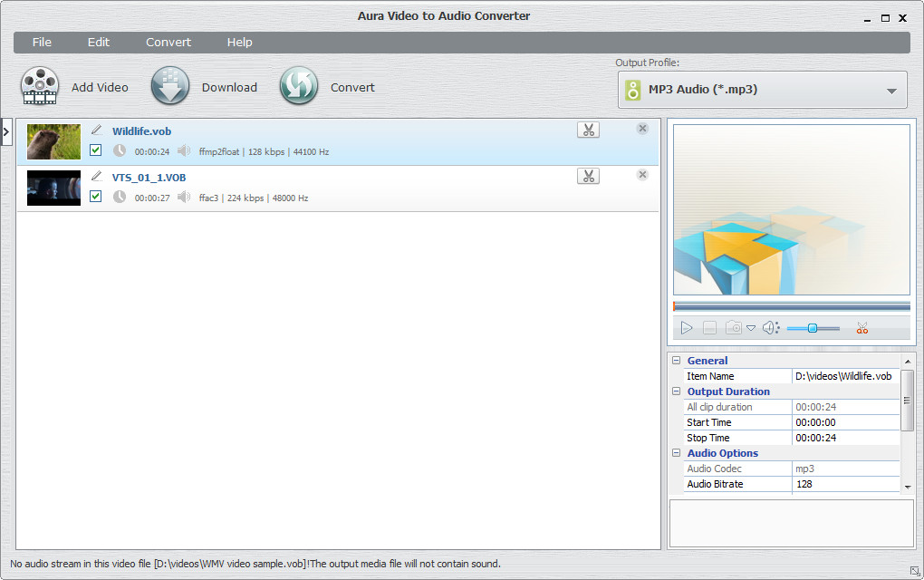The image size is (924, 580).
Task: Select the Add Video tool
Action: pos(40,86)
